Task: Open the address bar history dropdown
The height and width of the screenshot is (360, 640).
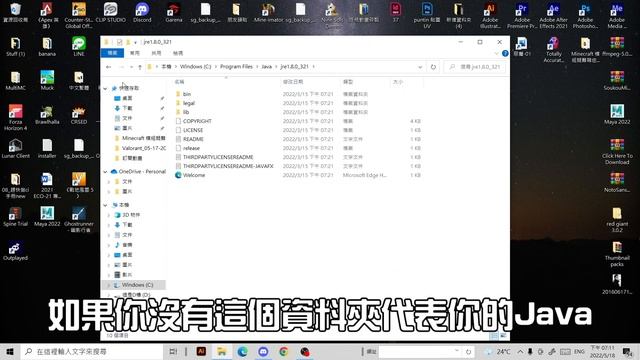Action: point(420,67)
